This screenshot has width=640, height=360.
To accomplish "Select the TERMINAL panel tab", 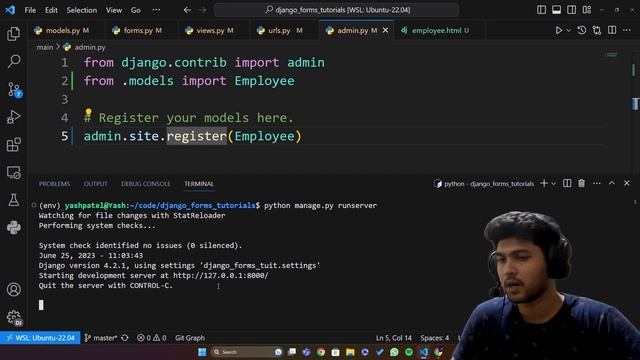I will pos(199,184).
